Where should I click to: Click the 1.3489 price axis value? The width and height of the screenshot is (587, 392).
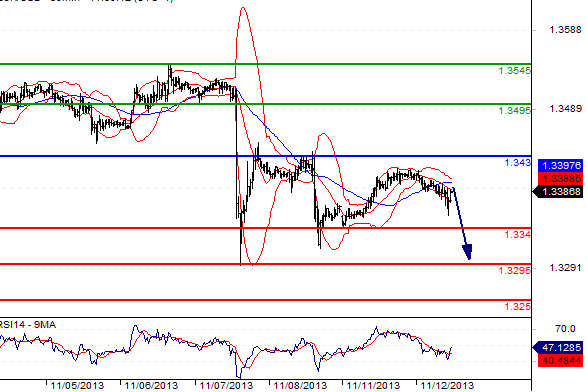click(x=565, y=109)
